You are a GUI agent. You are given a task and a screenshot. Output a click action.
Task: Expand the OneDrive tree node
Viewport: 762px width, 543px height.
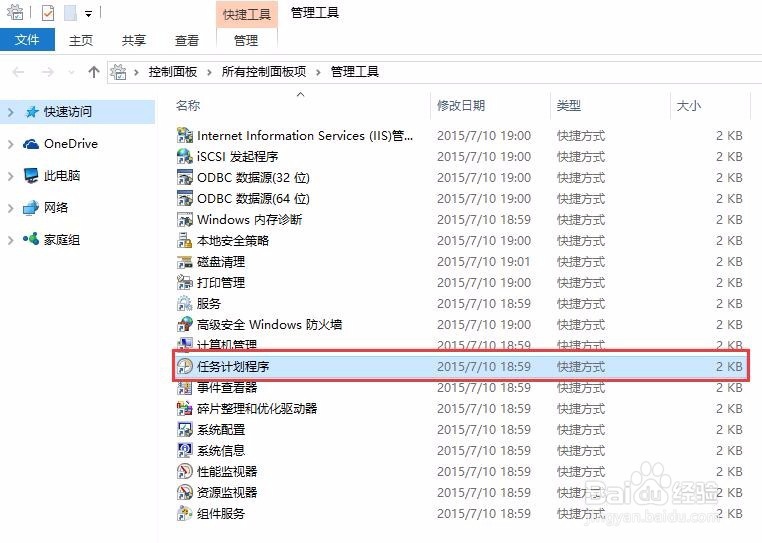point(11,144)
